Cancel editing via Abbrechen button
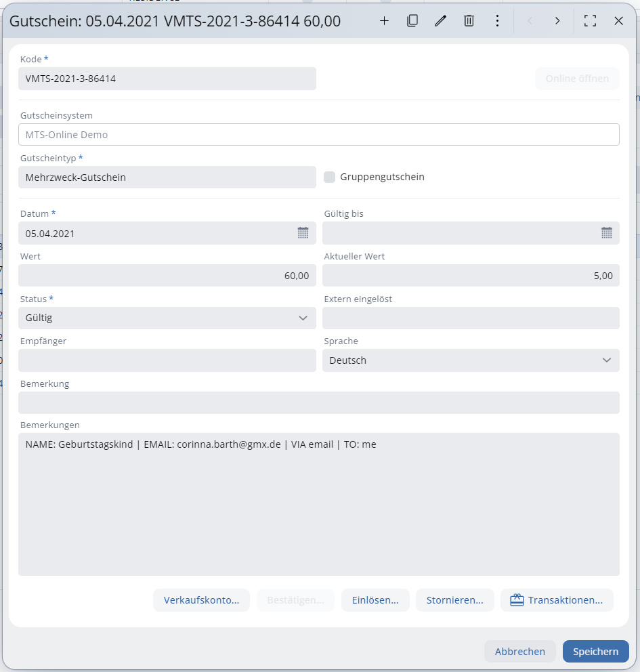 (x=519, y=652)
